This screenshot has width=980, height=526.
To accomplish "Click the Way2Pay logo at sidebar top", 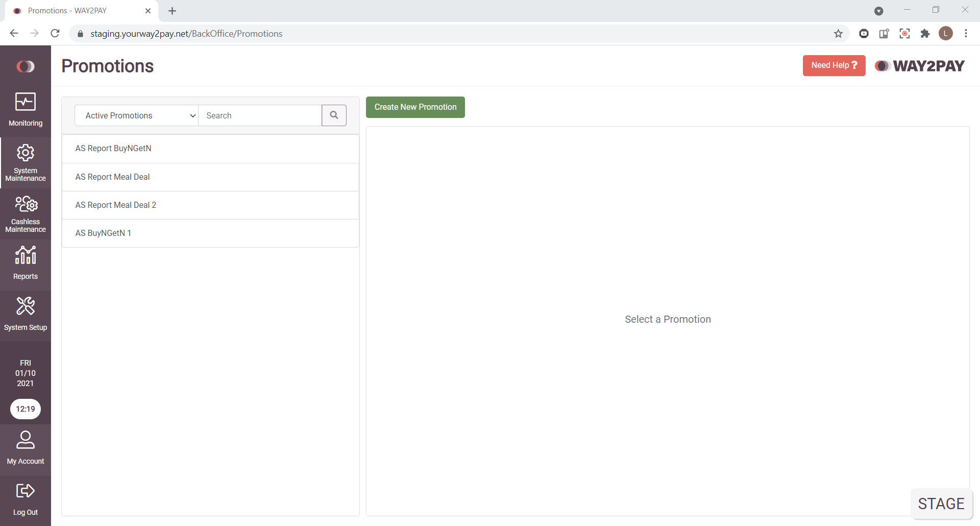I will pos(26,66).
